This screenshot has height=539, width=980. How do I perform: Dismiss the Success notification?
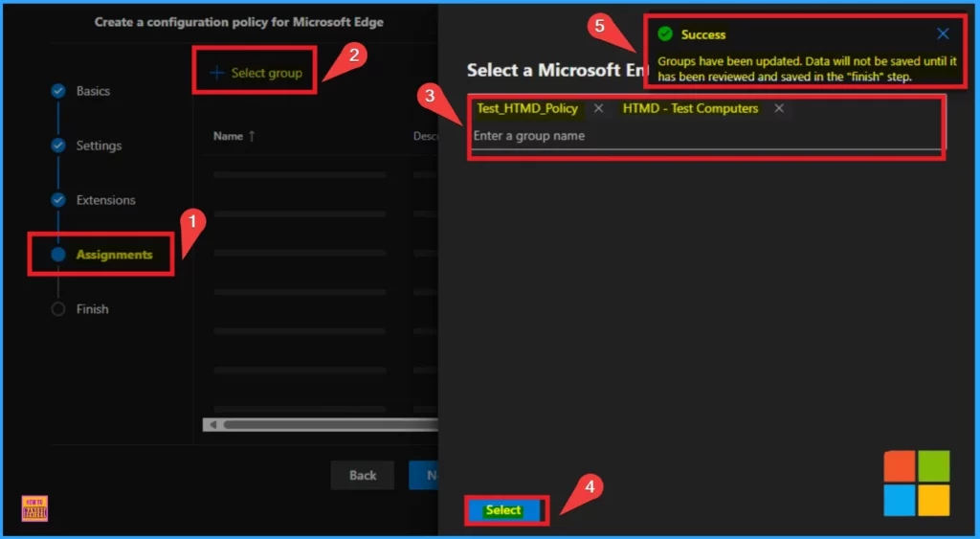point(943,34)
